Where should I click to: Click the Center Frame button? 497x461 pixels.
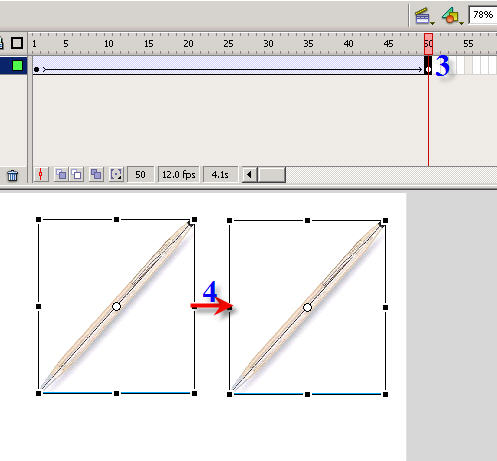click(41, 174)
